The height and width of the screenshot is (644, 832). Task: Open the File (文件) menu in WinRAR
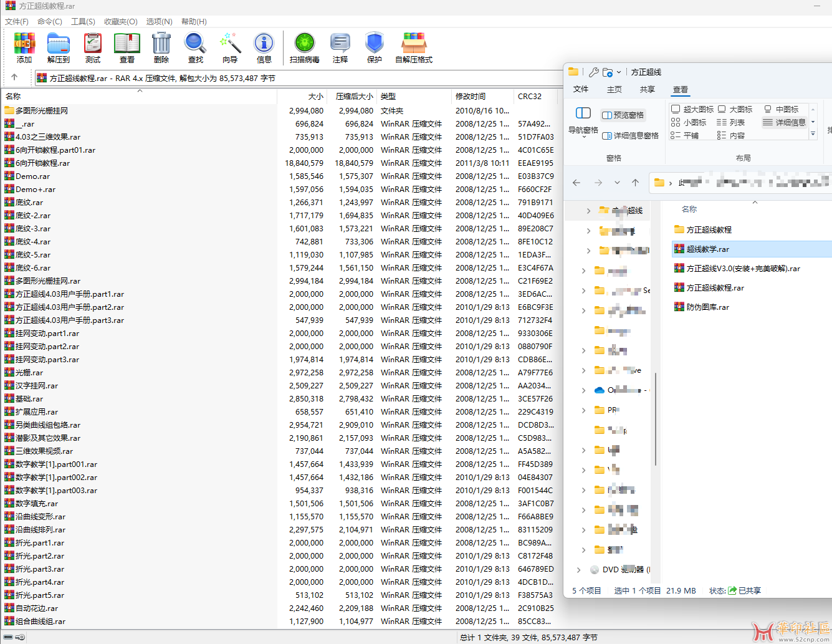point(17,21)
